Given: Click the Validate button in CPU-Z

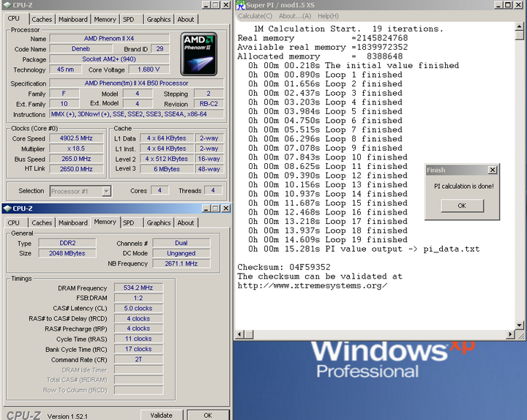Looking at the screenshot, I should pos(161,416).
